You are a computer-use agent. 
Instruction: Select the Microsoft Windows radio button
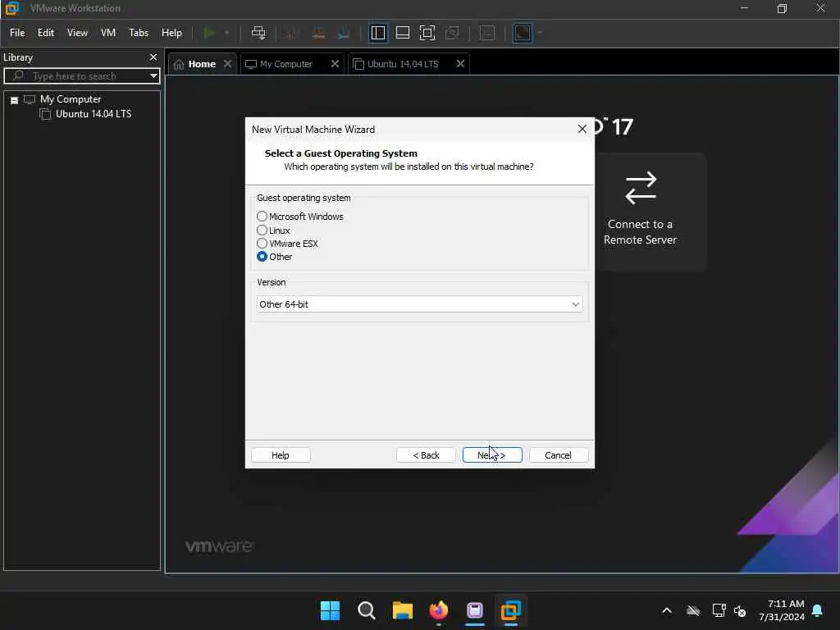coord(262,217)
